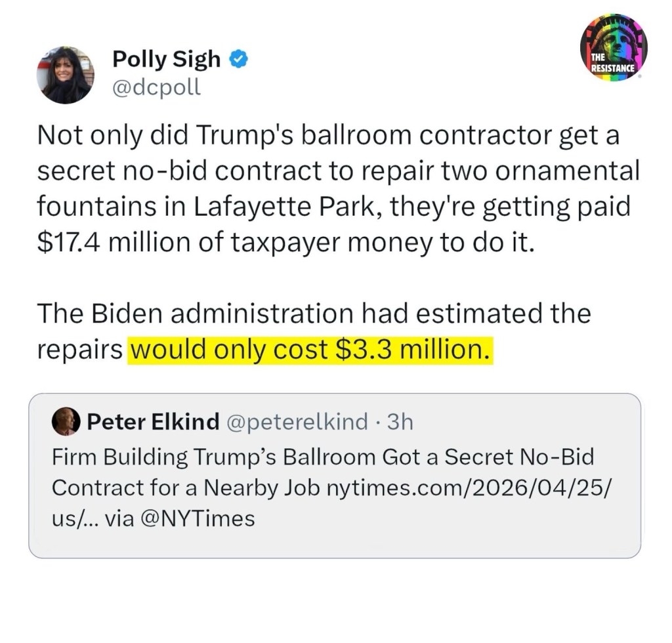Open Peter Elkind's small profile picture
The image size is (672, 643).
(x=65, y=421)
